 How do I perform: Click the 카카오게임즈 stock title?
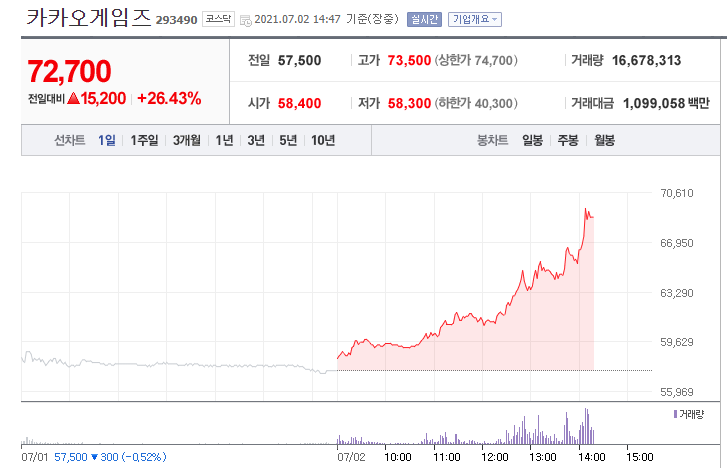89,18
